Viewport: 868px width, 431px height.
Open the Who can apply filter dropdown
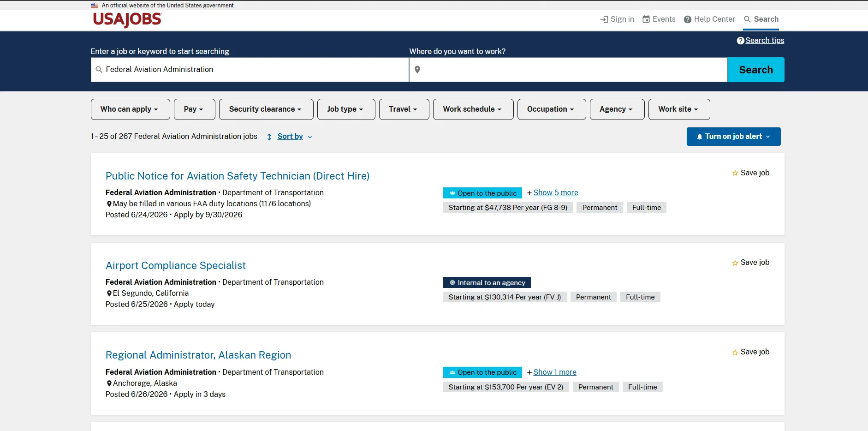(x=131, y=109)
